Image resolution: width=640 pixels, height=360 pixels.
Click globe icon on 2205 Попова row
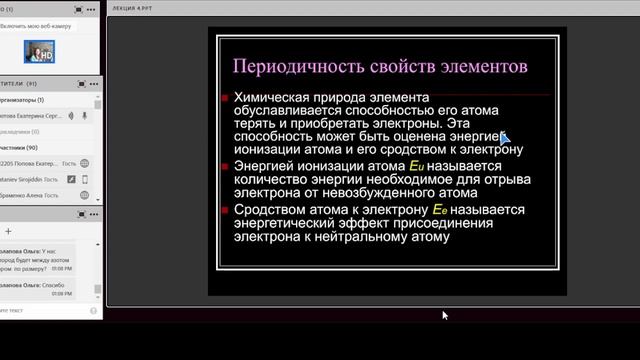click(x=84, y=163)
